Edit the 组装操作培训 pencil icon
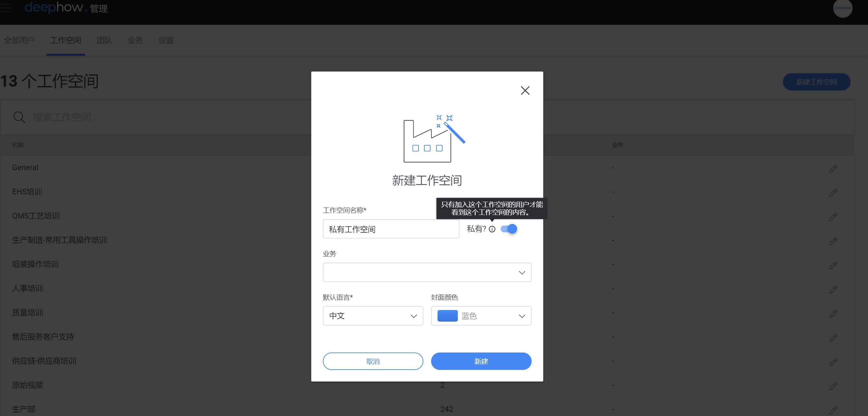Screen dimensions: 868x416 pyautogui.click(x=833, y=265)
